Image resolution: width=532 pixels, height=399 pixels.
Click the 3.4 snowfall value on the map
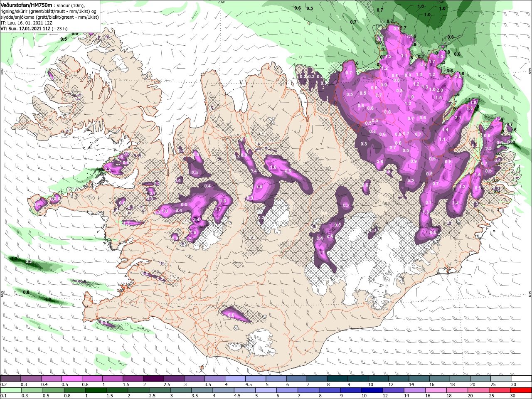pyautogui.click(x=197, y=219)
